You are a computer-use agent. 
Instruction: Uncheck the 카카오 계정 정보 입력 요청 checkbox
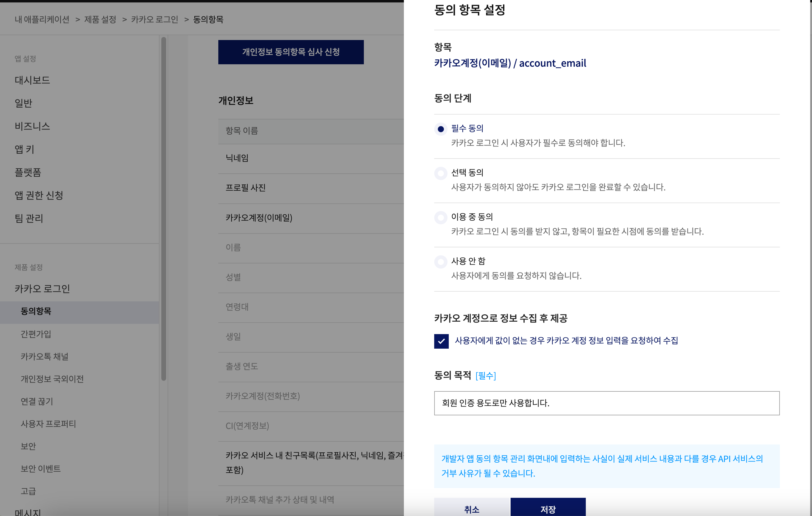pyautogui.click(x=441, y=341)
